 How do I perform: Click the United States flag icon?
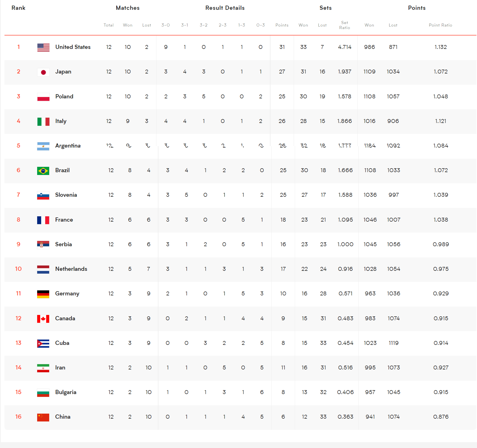click(x=43, y=48)
